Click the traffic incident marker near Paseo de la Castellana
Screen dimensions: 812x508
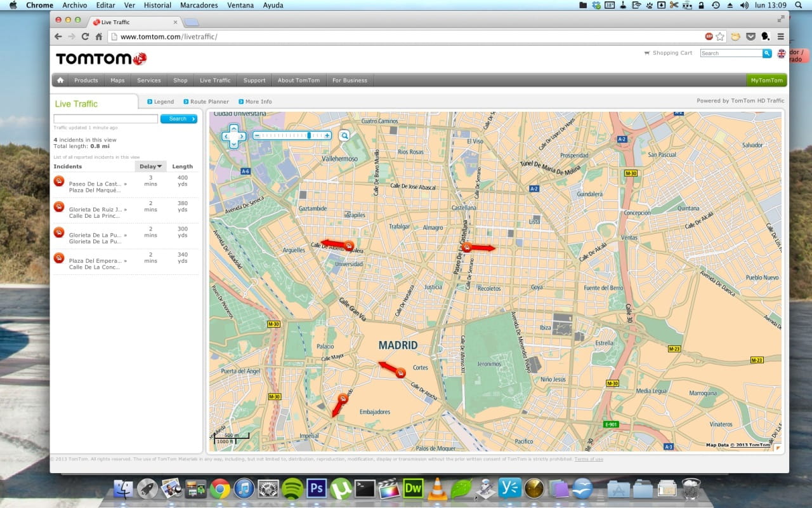(x=467, y=248)
